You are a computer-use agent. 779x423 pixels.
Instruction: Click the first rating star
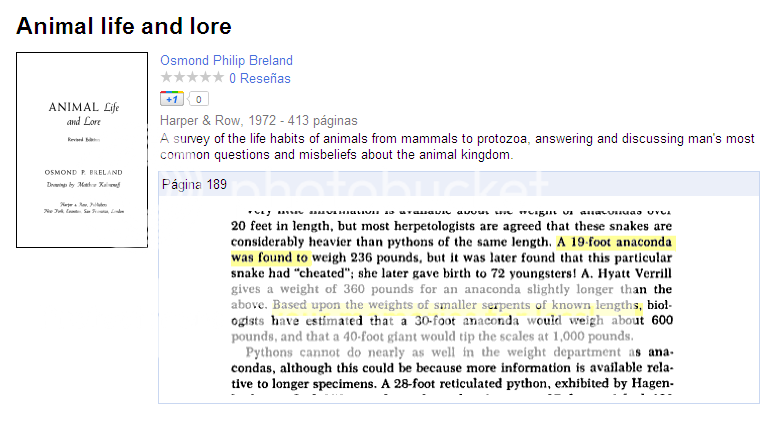click(166, 77)
